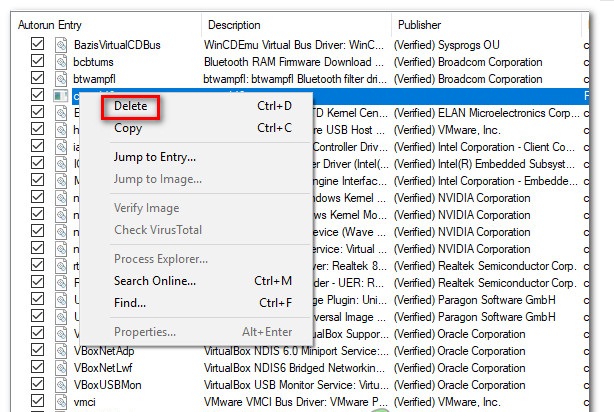Viewport: 614px width, 412px height.
Task: Toggle the VBoxUSBMon checkbox
Action: tap(38, 384)
